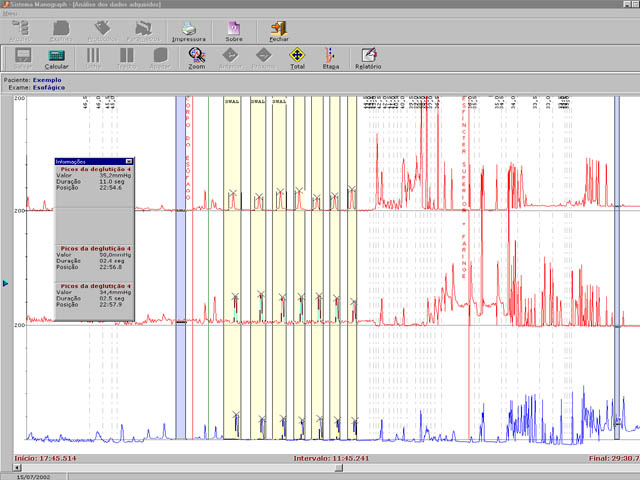640x480 pixels.
Task: Select first yellow swallow region in top channel
Action: 231,150
